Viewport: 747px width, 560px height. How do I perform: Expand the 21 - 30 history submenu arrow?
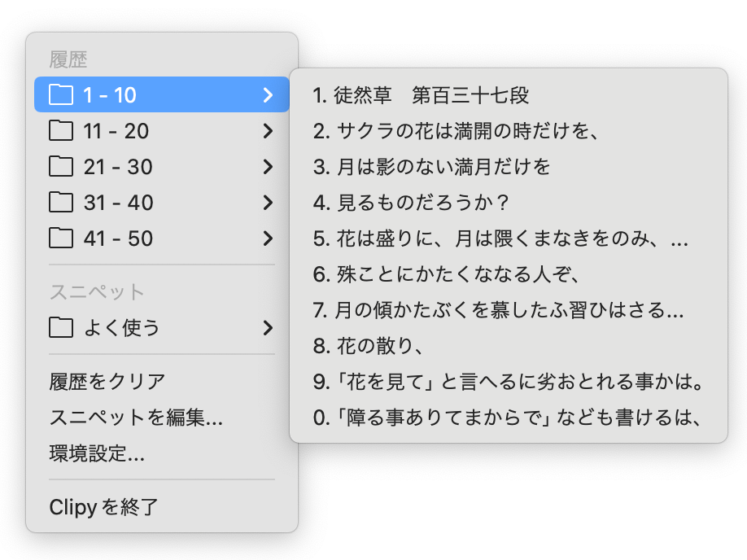tap(268, 167)
